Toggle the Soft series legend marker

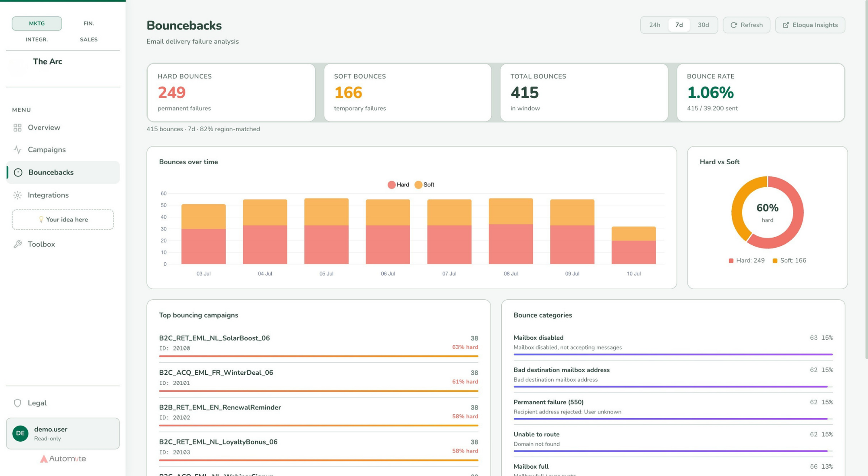coord(418,185)
